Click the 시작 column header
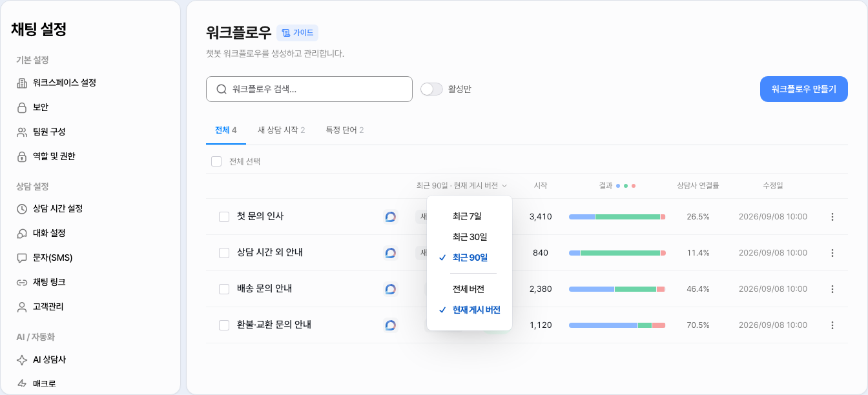Screen dimensions: 868x395 [541, 186]
